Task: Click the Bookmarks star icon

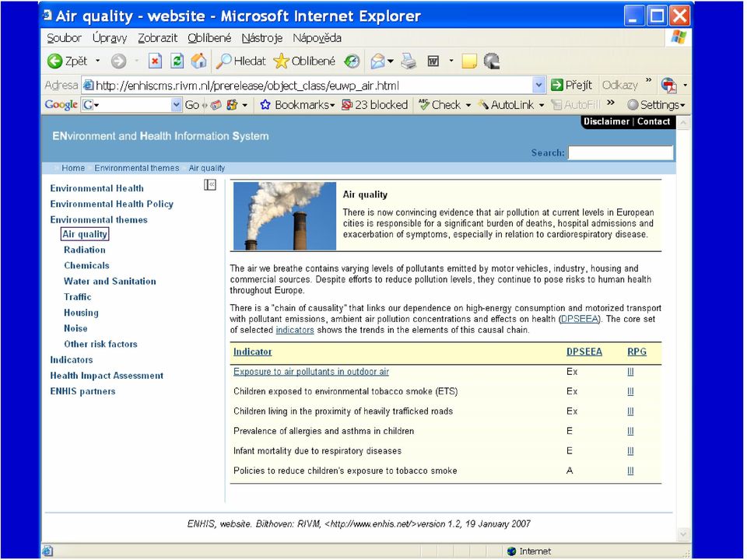Action: pos(265,105)
